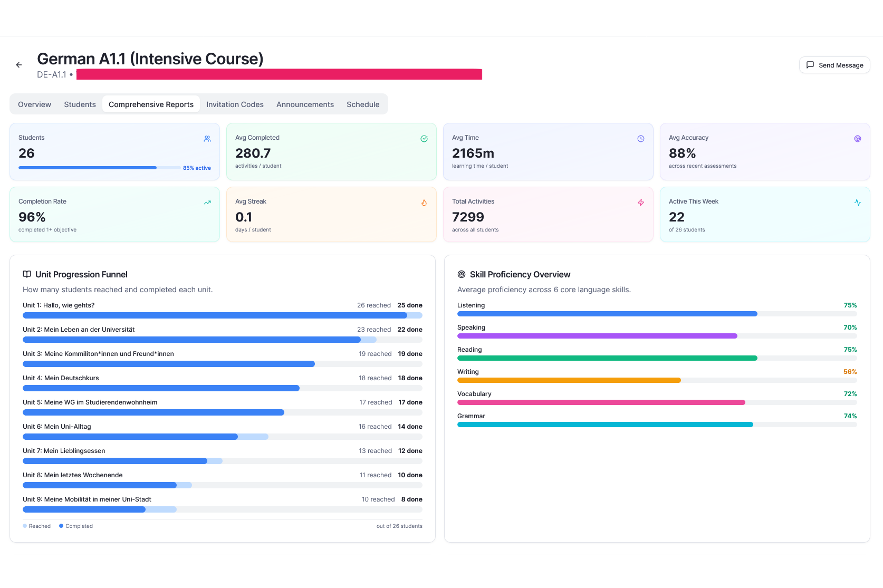Screen dimensions: 883x588
Task: Open the Students count card
Action: point(114,152)
